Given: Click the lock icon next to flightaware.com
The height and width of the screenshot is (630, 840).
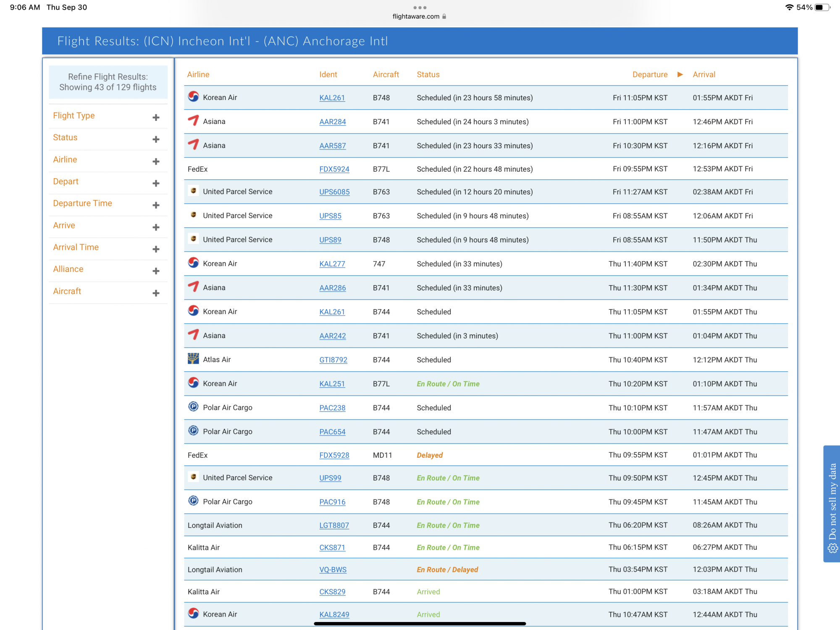Looking at the screenshot, I should 444,16.
